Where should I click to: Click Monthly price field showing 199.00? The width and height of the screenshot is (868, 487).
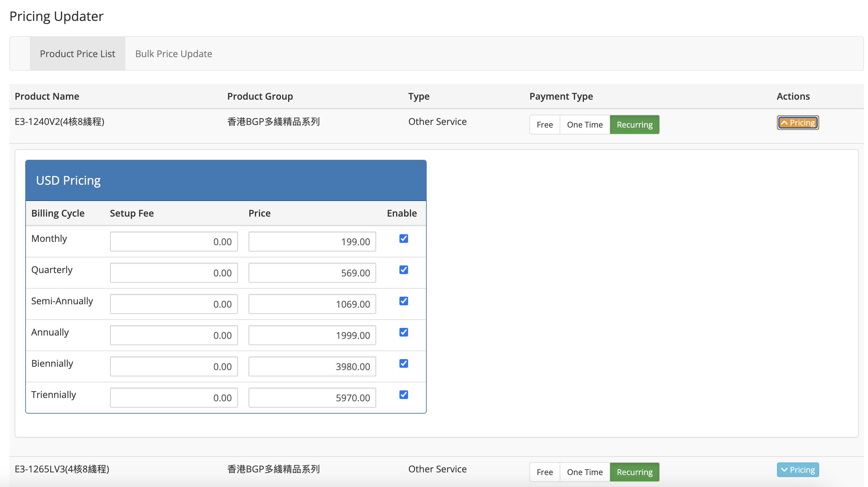(312, 242)
